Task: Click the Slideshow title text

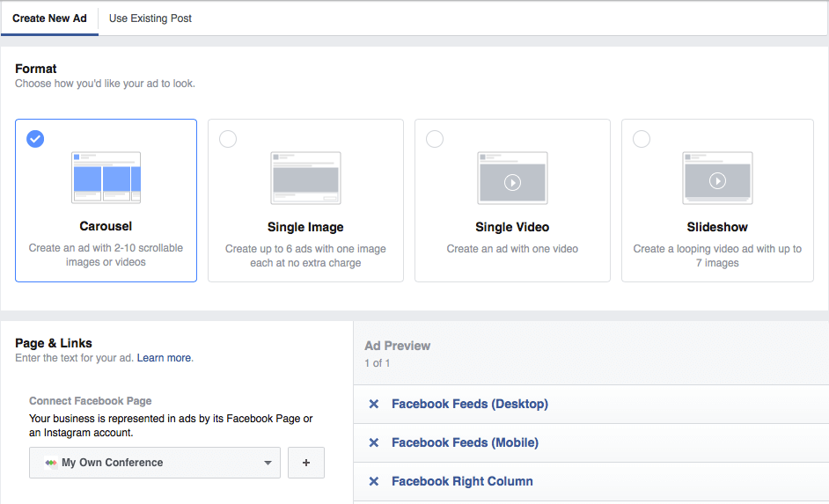Action: click(x=717, y=227)
